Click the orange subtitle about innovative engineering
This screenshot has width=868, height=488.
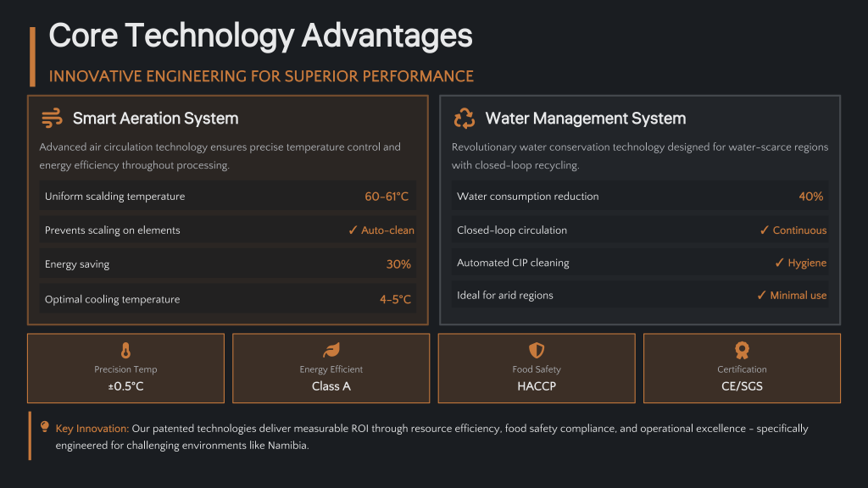click(x=261, y=76)
